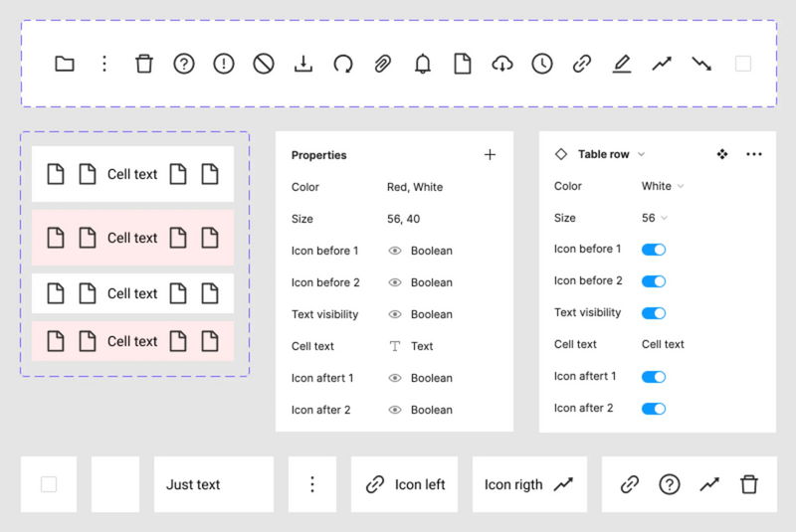Click the clock history icon
This screenshot has height=532, width=796.
[542, 64]
